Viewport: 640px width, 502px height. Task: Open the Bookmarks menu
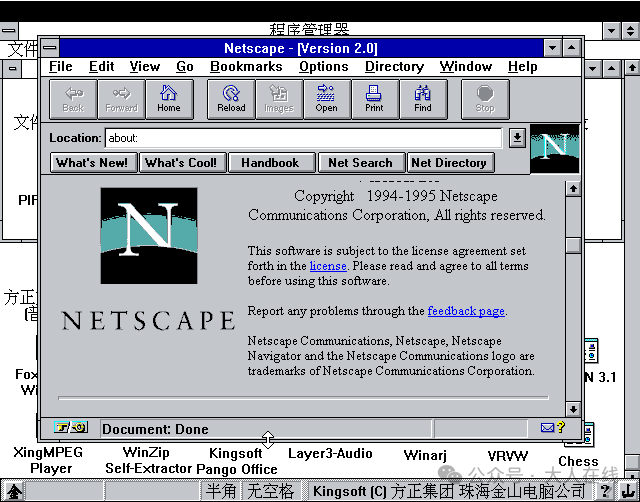pos(246,67)
